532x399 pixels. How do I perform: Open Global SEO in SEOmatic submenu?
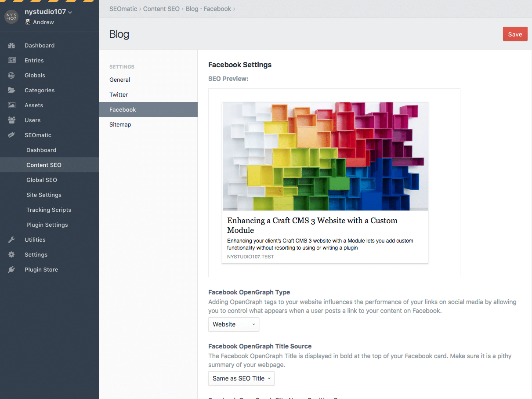pos(42,180)
